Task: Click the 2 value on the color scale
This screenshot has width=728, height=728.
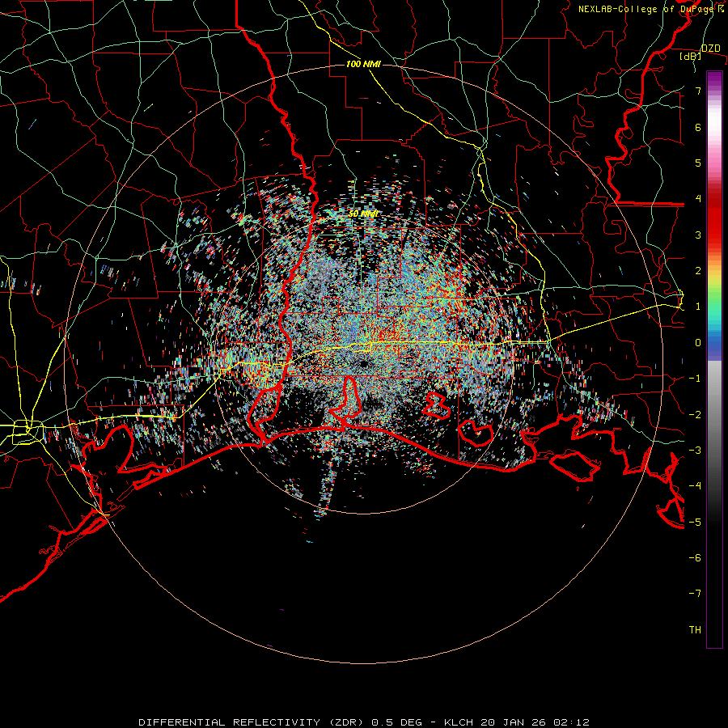Action: pos(698,271)
